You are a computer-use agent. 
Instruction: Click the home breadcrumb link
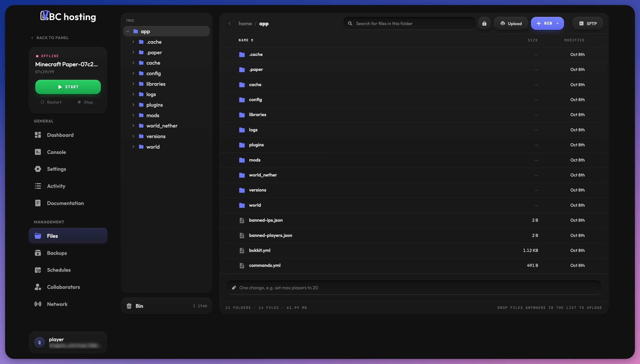coord(245,23)
